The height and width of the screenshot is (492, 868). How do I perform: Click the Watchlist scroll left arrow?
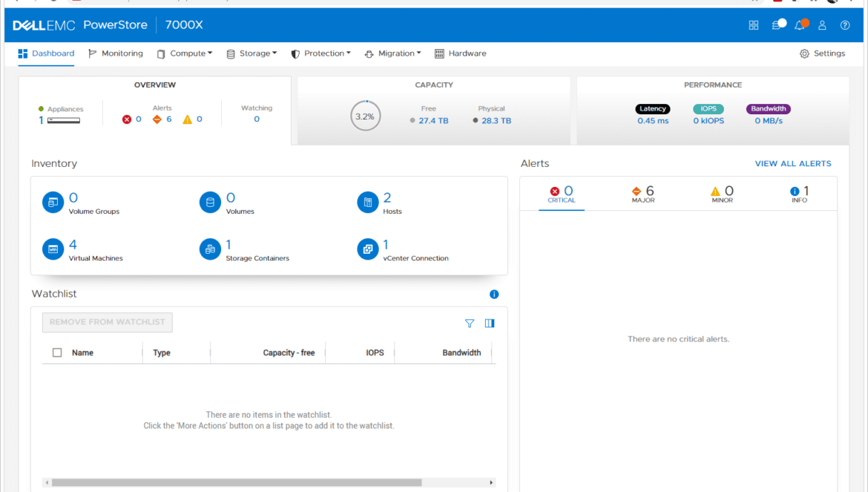tap(47, 482)
